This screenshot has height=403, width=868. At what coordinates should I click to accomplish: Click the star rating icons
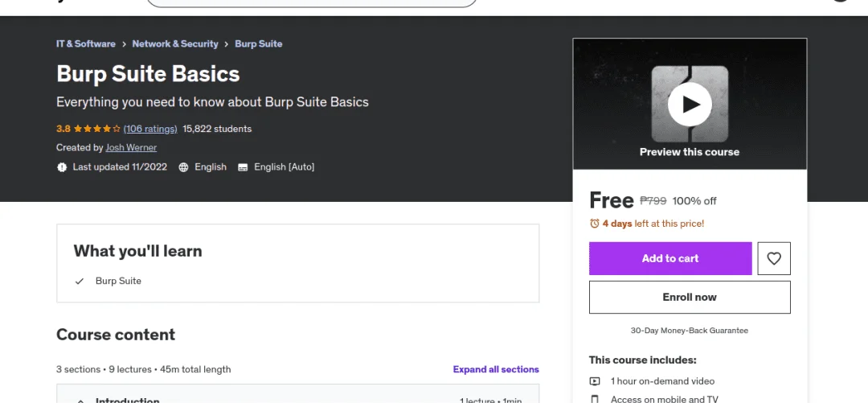pos(97,129)
